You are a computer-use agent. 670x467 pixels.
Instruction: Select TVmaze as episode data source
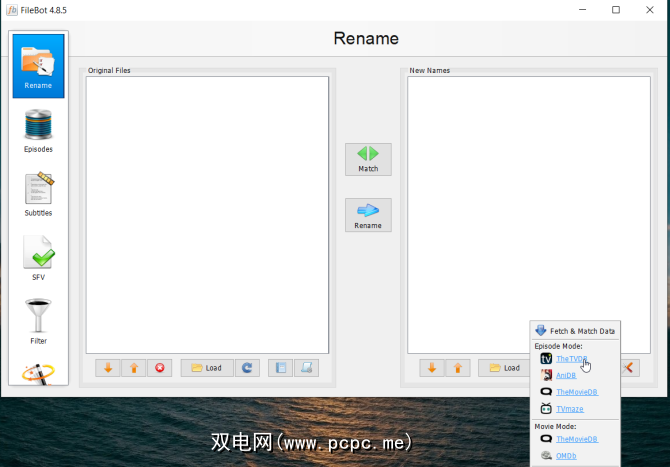(569, 408)
